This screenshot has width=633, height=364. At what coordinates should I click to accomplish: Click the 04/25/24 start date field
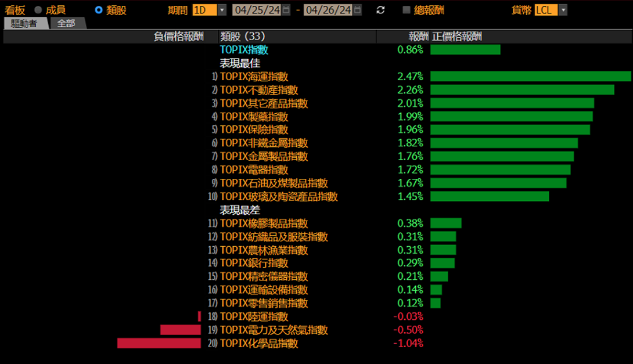tap(257, 10)
